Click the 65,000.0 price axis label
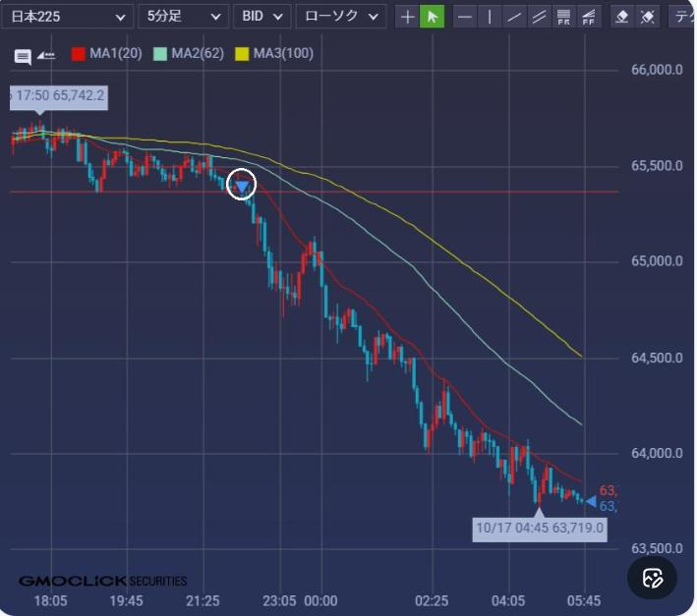Screen dimensions: 697x616 [x=657, y=261]
